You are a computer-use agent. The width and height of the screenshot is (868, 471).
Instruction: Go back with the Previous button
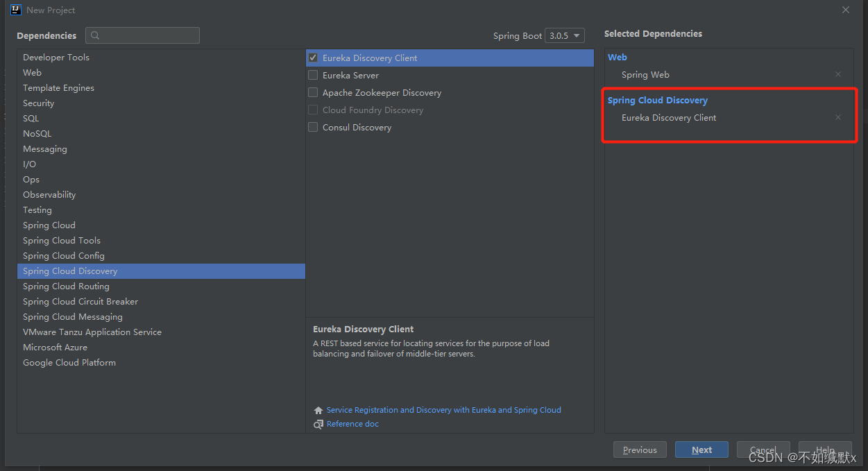[640, 449]
